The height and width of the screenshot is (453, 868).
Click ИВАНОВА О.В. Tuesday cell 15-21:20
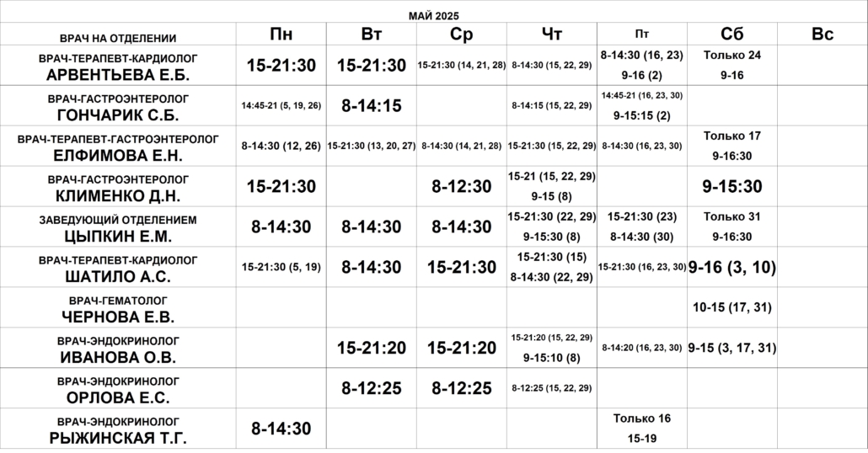[x=372, y=348]
